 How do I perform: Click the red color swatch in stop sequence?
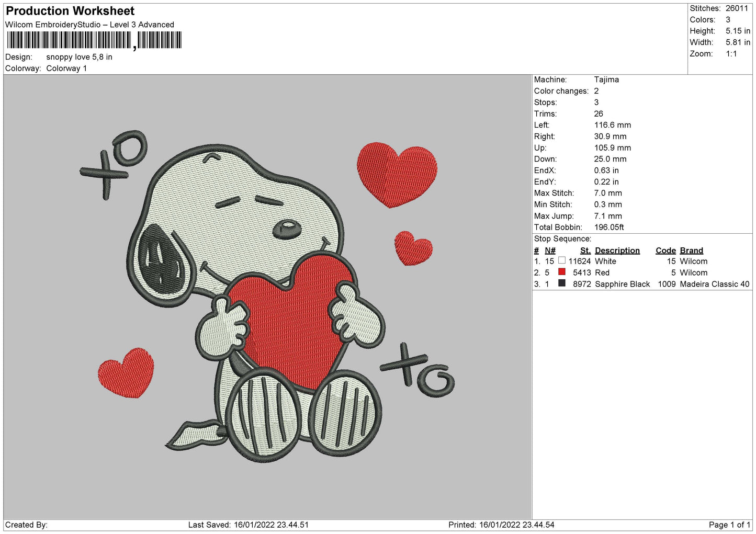click(x=561, y=272)
